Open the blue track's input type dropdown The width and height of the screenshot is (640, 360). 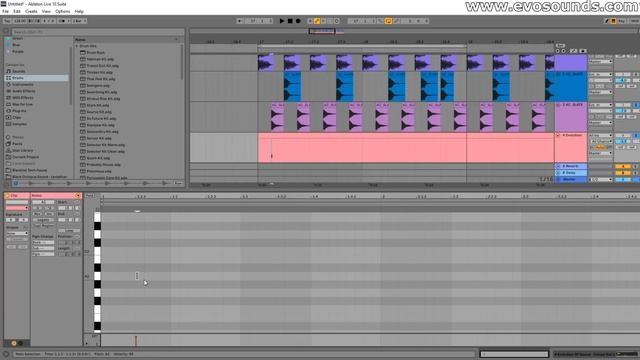[x=600, y=74]
